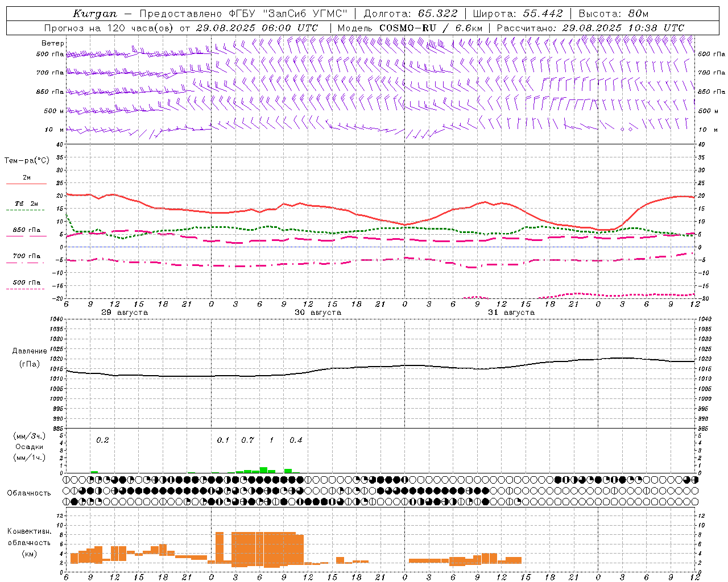
Task: Click the latitude value Широта: 55.442
Action: click(518, 14)
